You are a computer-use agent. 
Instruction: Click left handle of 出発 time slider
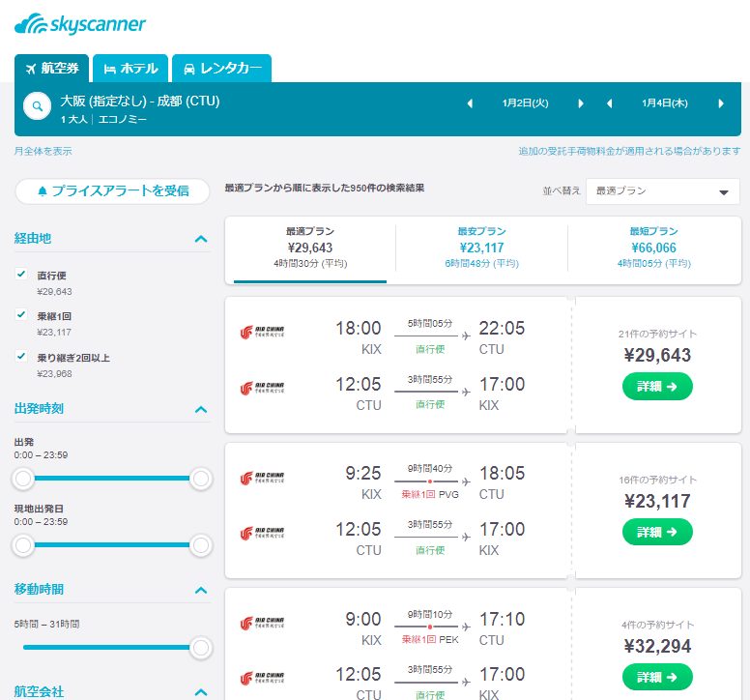(23, 478)
